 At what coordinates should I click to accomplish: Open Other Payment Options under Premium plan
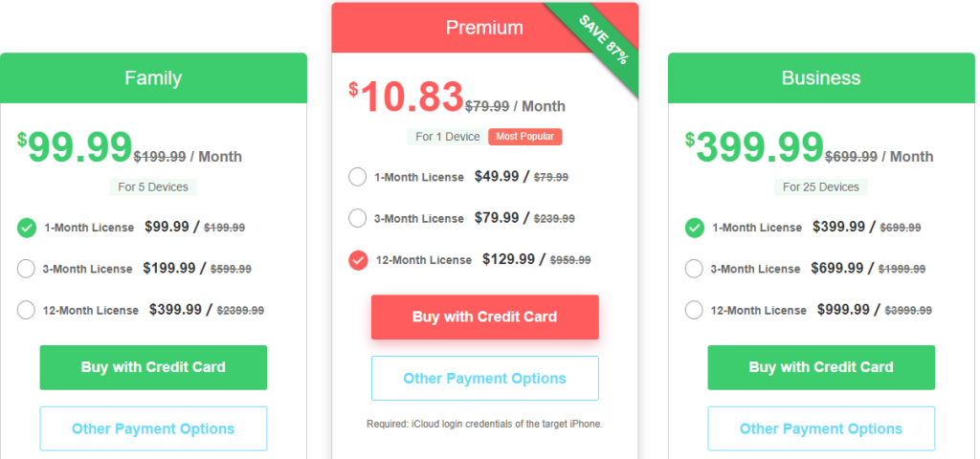[485, 378]
